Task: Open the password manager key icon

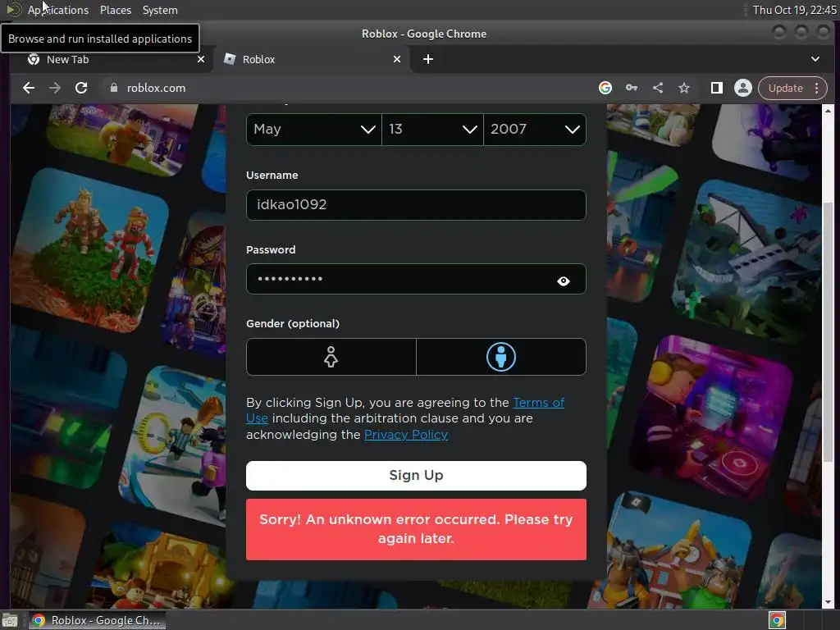Action: tap(632, 88)
